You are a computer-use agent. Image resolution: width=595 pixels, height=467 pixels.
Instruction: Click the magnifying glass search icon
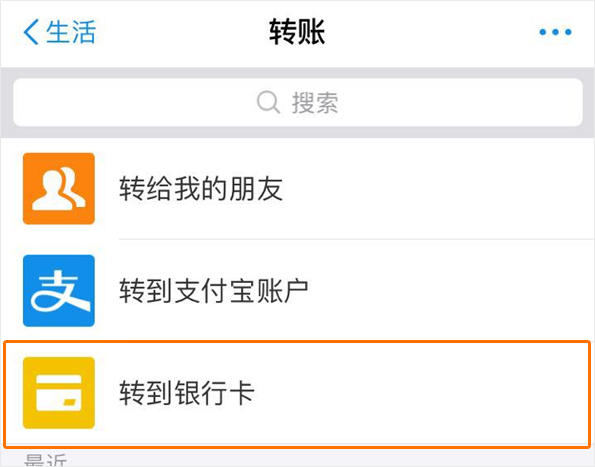[268, 102]
